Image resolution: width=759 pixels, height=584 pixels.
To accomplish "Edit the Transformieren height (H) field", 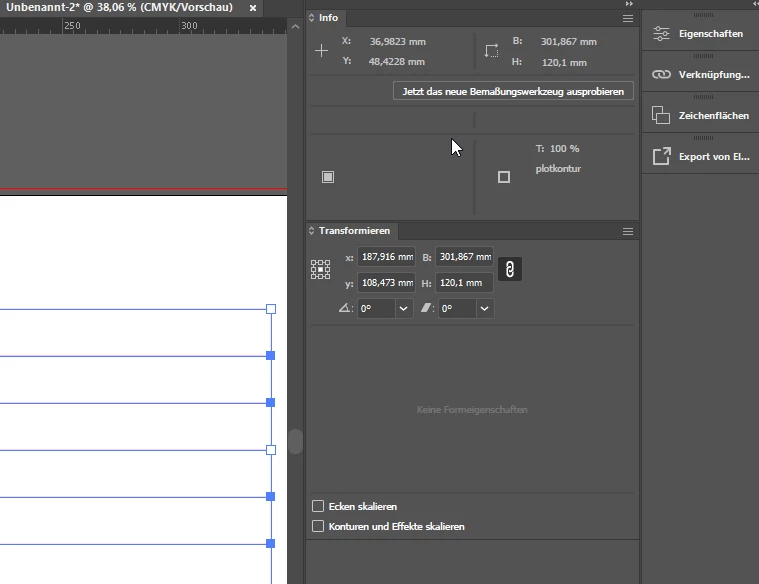I will point(465,282).
